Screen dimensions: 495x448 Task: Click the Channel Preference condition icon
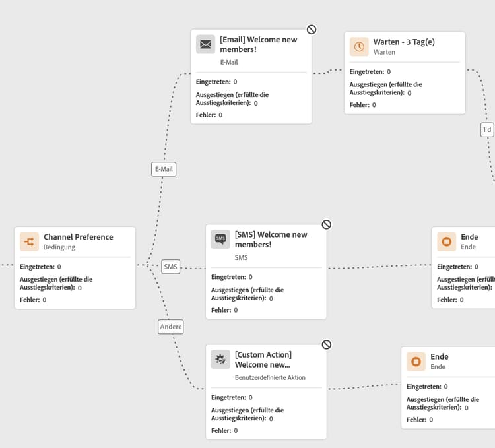click(29, 241)
